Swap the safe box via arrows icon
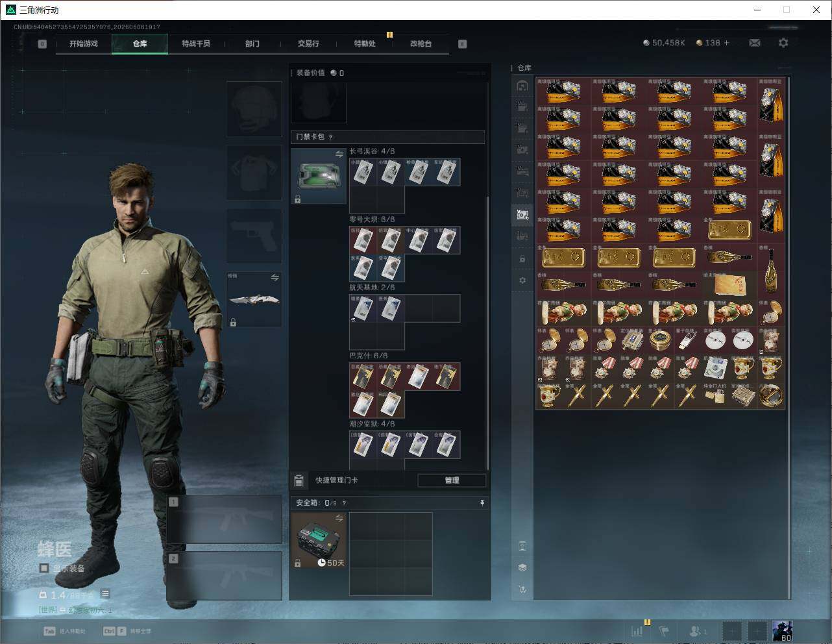Viewport: 832px width, 644px height. point(339,518)
